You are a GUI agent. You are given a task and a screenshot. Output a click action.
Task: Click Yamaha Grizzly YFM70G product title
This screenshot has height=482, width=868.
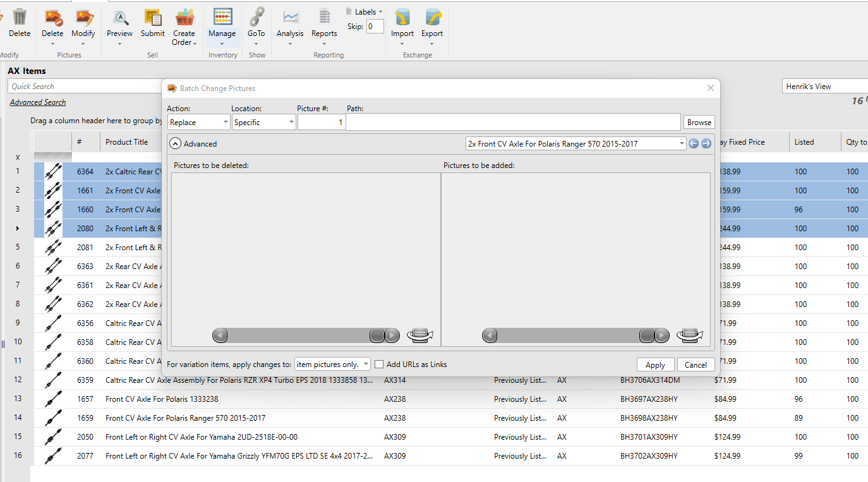[239, 456]
